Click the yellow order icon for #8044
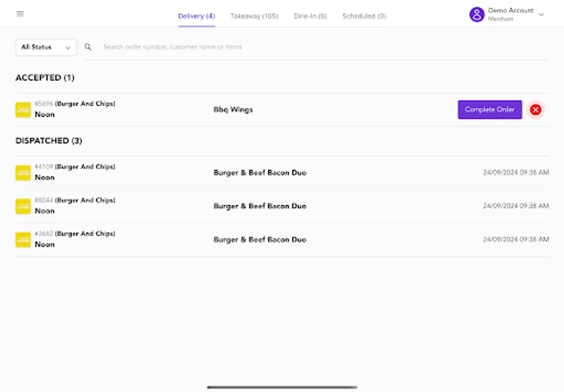This screenshot has width=564, height=392. [x=23, y=206]
